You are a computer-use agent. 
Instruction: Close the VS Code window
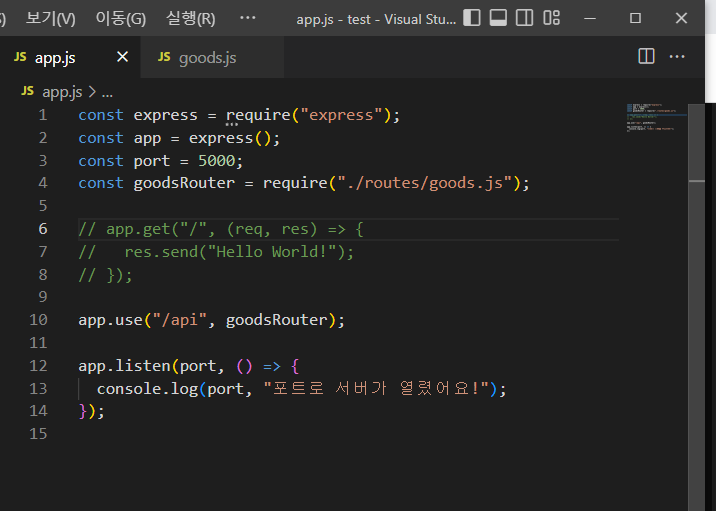tap(681, 18)
